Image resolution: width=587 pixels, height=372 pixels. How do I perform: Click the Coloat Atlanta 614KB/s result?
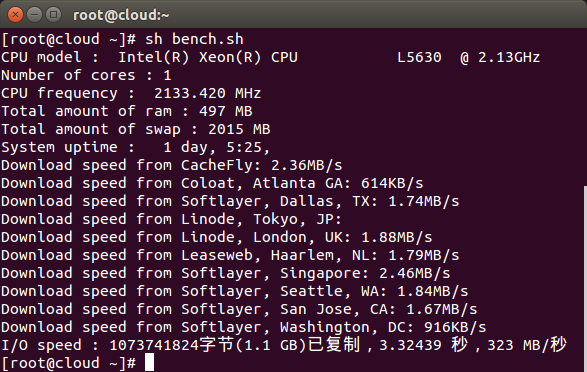392,183
